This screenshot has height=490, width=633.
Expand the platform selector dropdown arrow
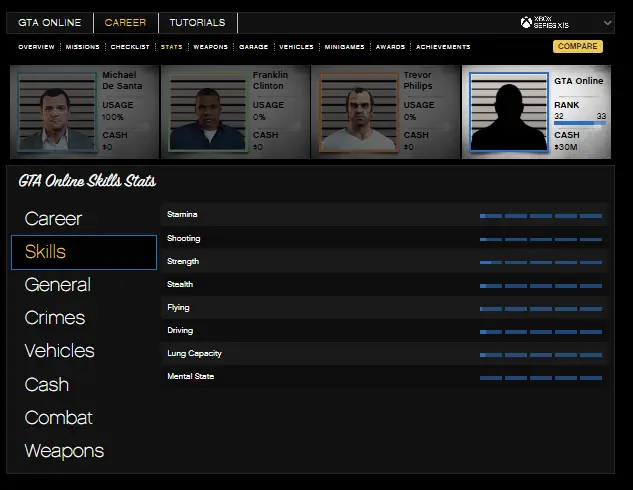tap(608, 22)
